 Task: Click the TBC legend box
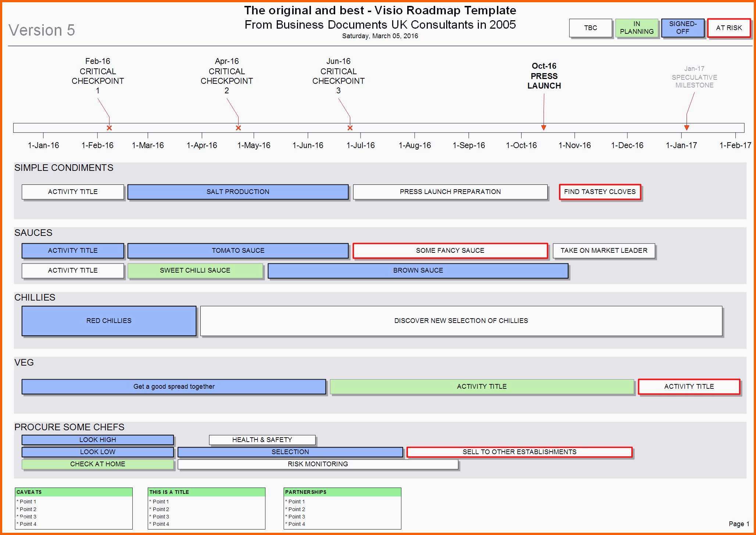coord(590,28)
